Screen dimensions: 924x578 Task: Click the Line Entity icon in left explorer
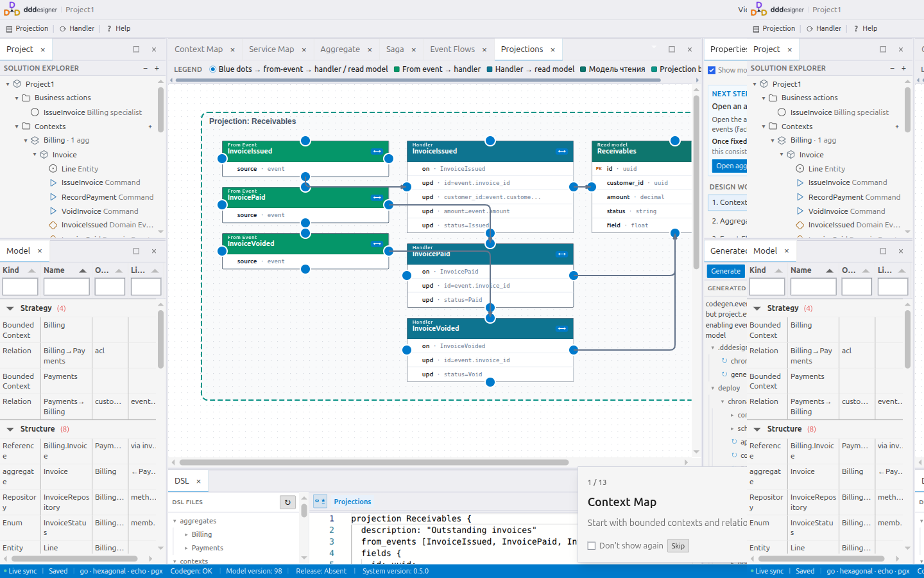(53, 169)
